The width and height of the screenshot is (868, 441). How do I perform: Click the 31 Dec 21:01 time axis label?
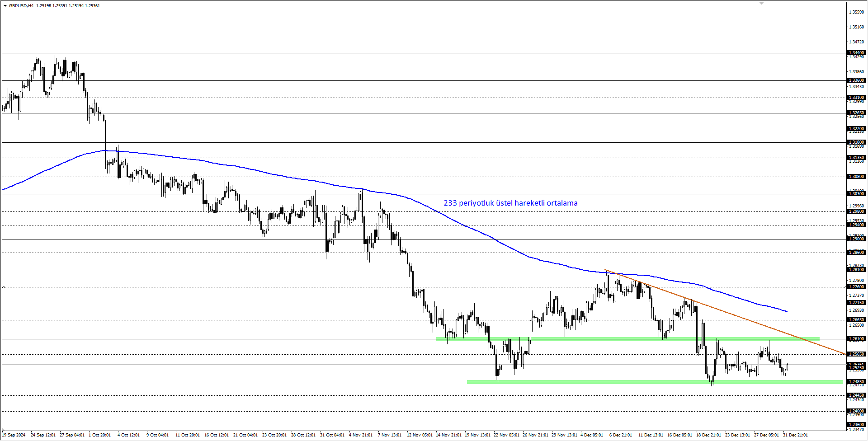tap(796, 435)
